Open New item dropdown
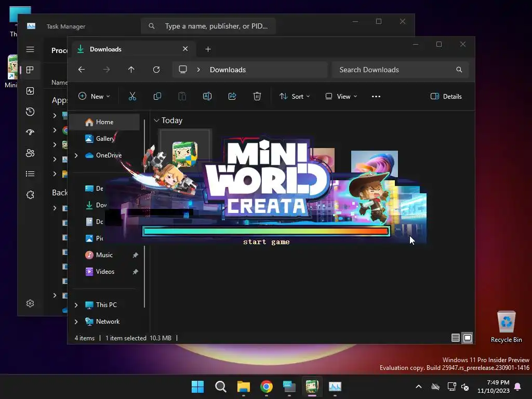The height and width of the screenshot is (399, 532). (x=94, y=96)
